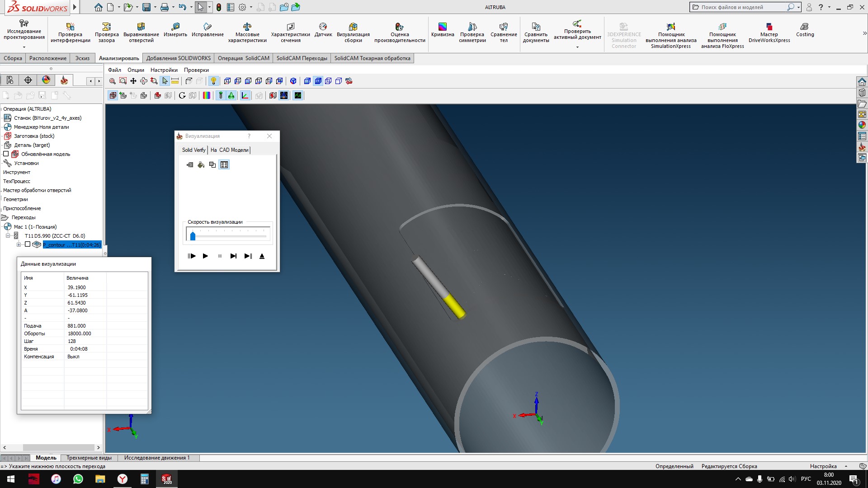Click the light bulb icon in toolbar

(x=213, y=81)
